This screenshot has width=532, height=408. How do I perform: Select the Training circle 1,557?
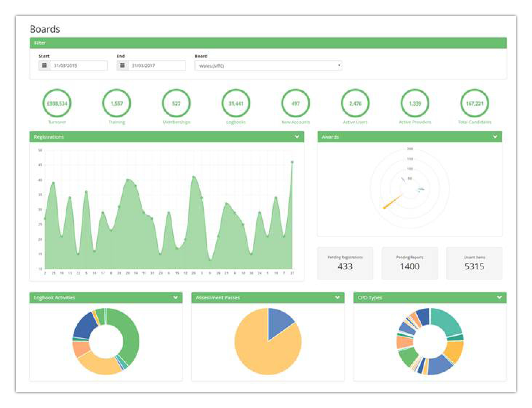(x=117, y=103)
